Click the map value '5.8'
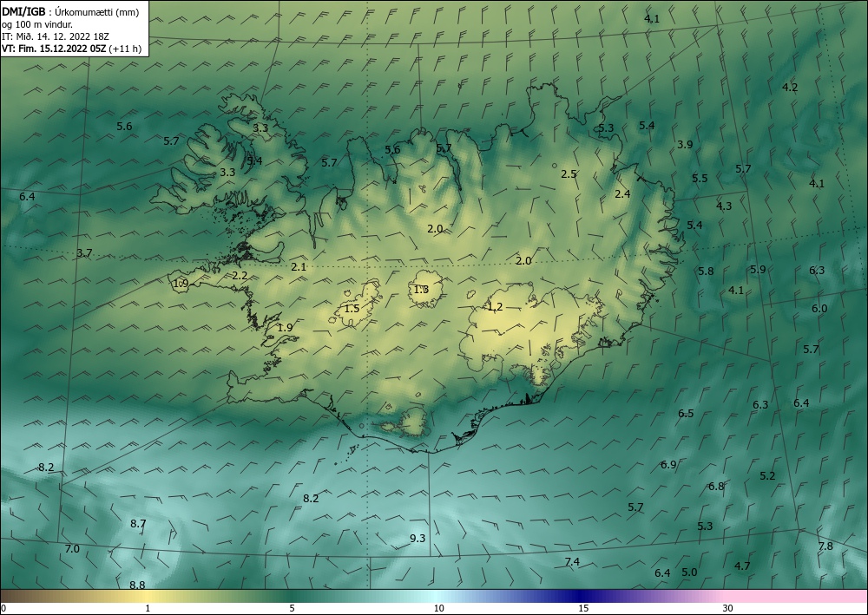The image size is (868, 615). pyautogui.click(x=706, y=271)
